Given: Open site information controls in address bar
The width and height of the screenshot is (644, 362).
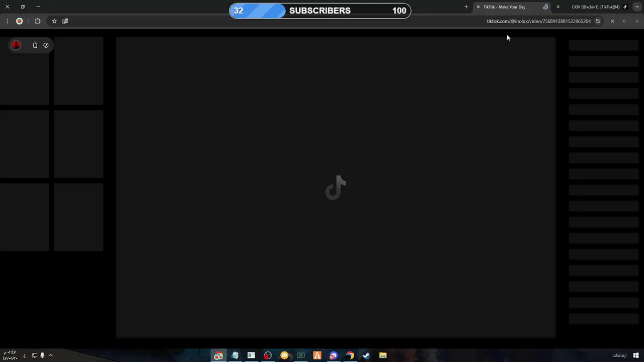Looking at the screenshot, I should coord(598,21).
